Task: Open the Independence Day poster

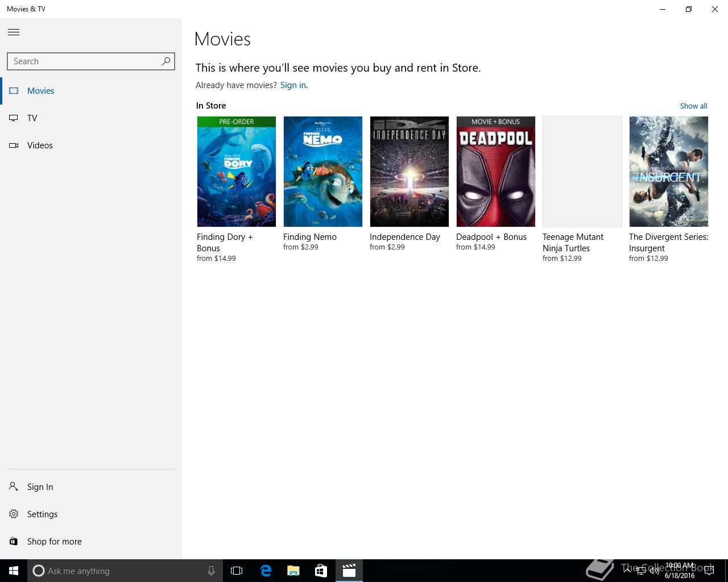Action: (409, 172)
